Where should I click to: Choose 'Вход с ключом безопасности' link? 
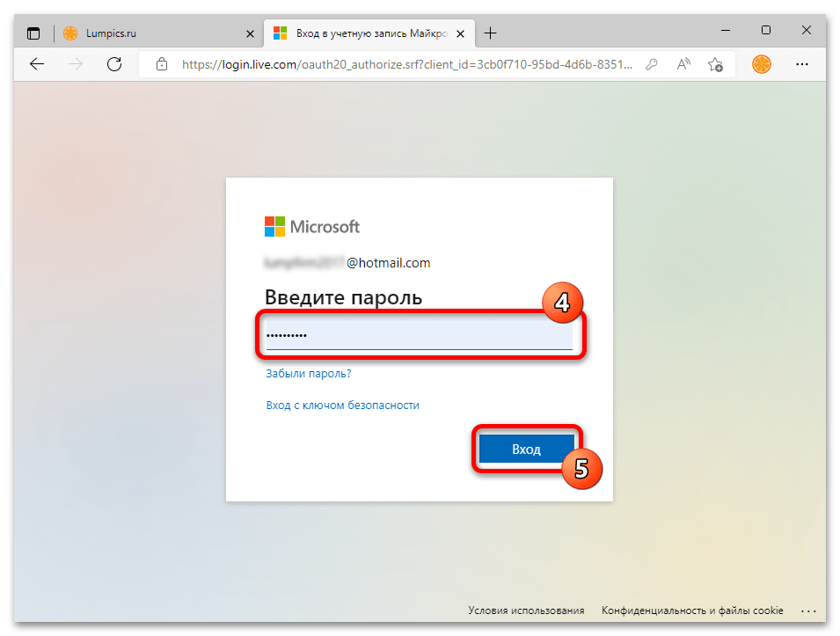(x=342, y=405)
